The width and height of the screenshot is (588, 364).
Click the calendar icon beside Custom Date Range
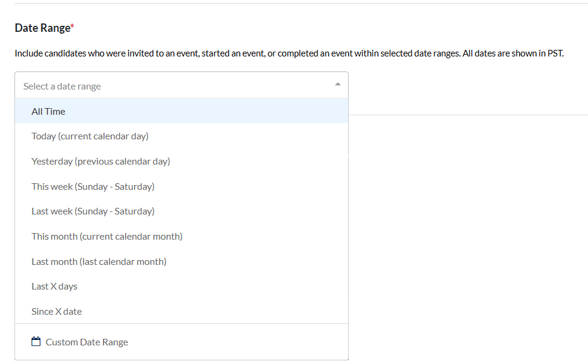[x=36, y=342]
